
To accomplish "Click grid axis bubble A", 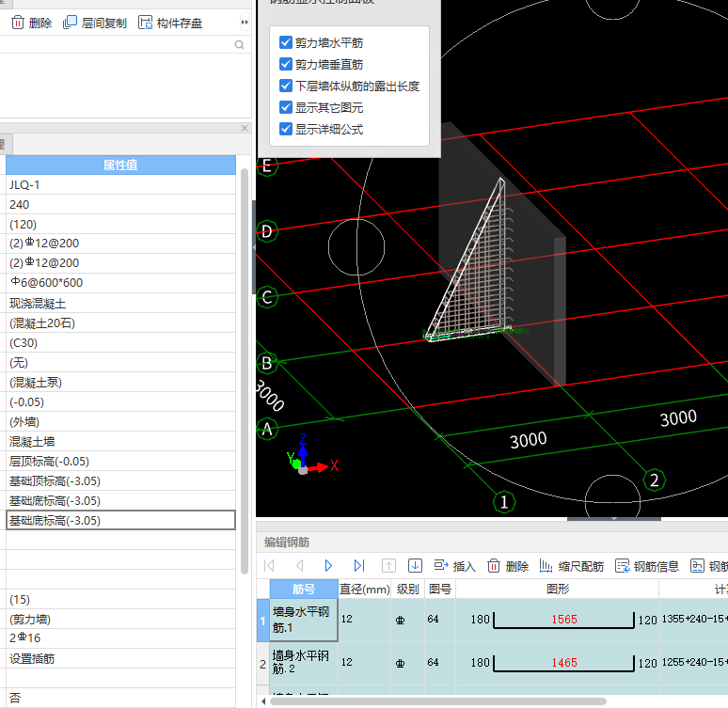I will 267,429.
